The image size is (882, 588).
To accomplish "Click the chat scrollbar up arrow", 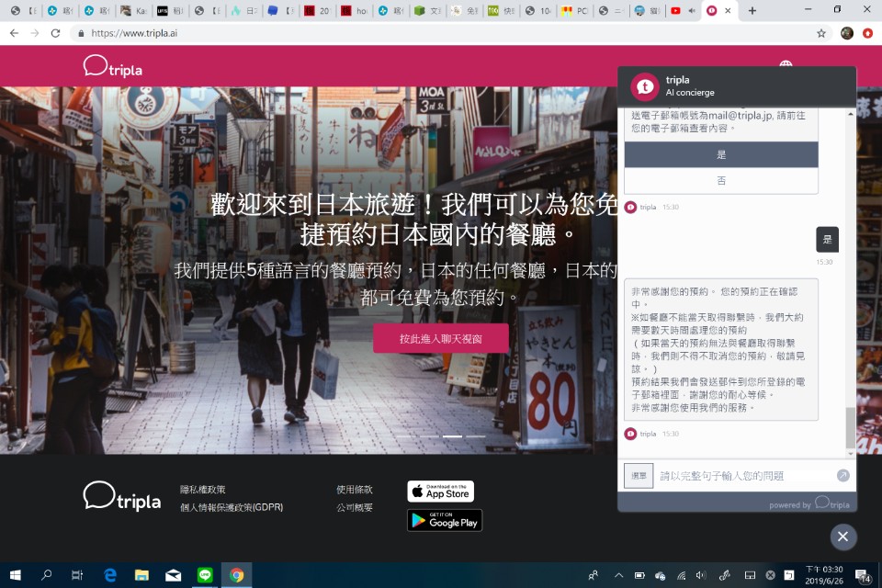I will [851, 114].
